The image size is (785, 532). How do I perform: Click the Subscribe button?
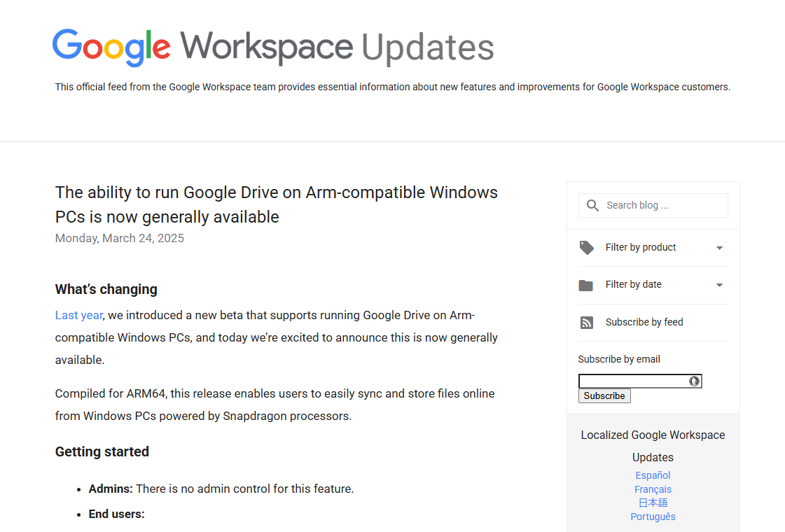604,396
